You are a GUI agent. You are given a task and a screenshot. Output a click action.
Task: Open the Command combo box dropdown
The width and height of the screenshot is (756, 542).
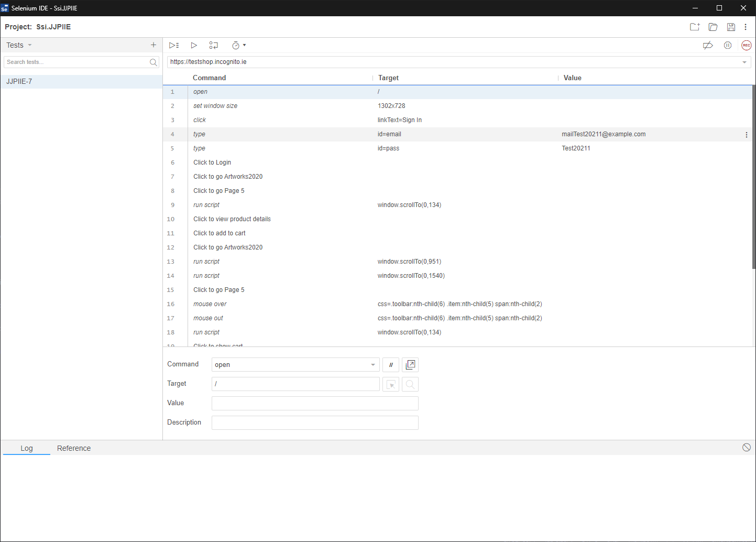(373, 365)
